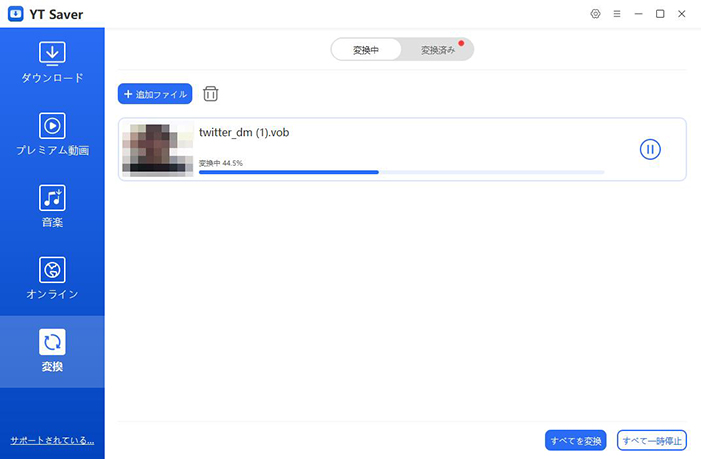
Task: Click the 変換中 44.5% status text
Action: (x=221, y=163)
